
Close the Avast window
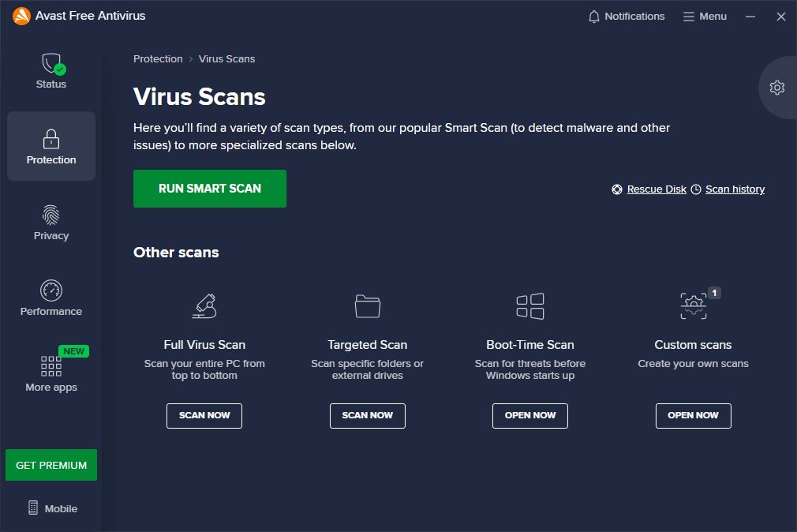click(781, 17)
